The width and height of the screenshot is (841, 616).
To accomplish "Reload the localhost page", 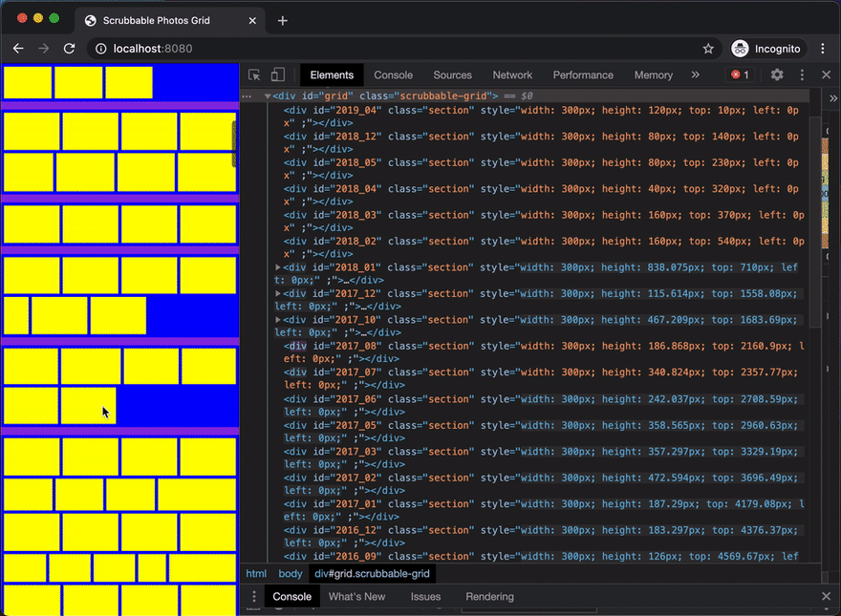I will click(69, 49).
